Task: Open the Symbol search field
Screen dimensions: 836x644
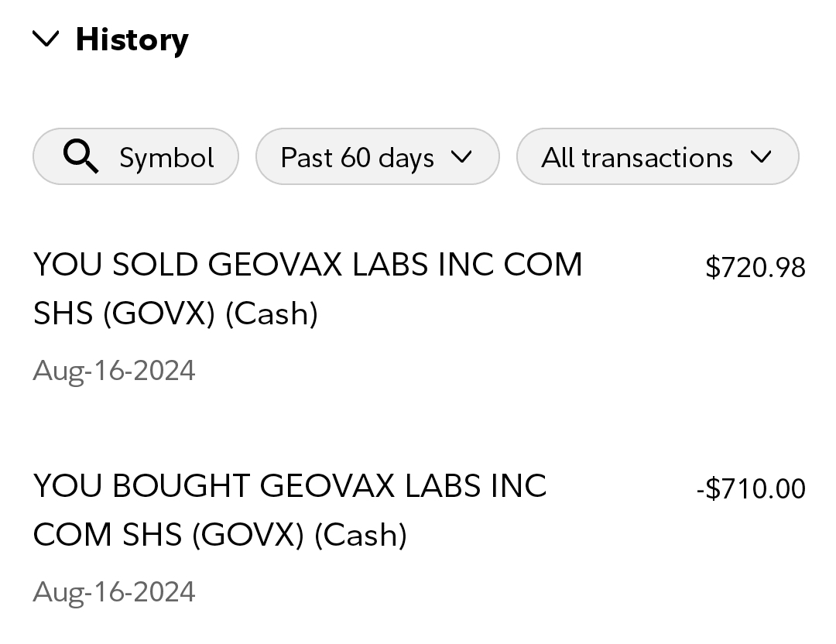Action: (x=135, y=157)
